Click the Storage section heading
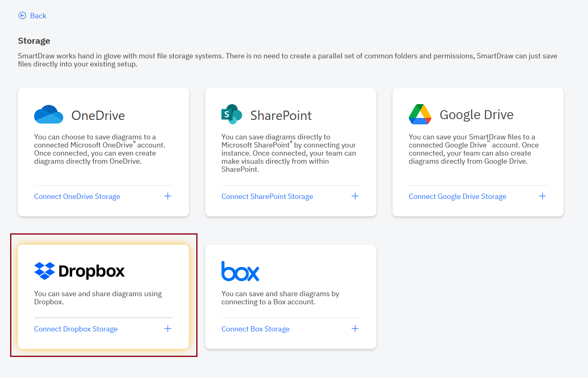The height and width of the screenshot is (378, 588). [34, 41]
